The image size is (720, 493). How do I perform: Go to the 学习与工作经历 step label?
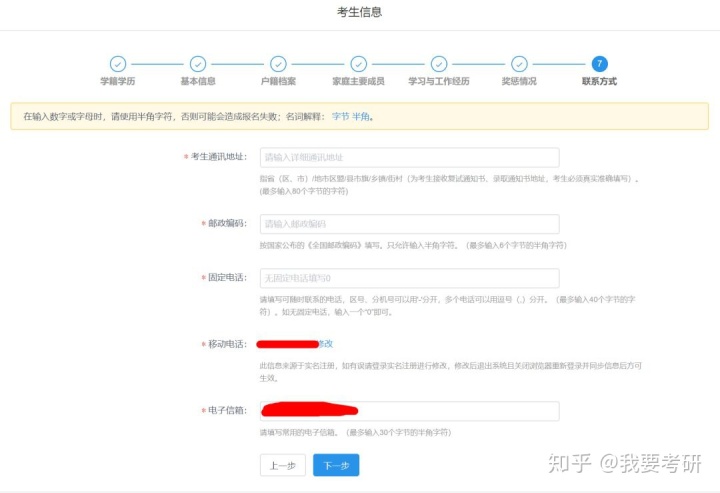[x=439, y=81]
